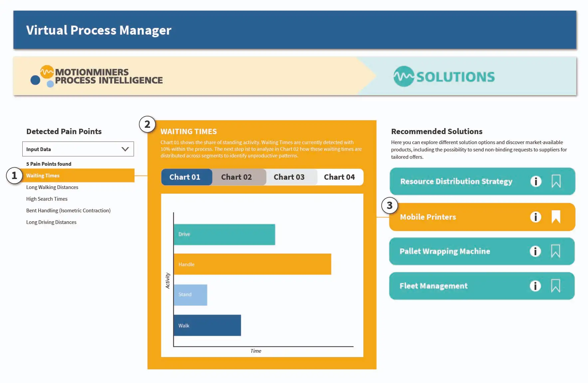Viewport: 588px width, 383px height.
Task: Toggle the bookmark on Fleet Management
Action: (x=556, y=286)
